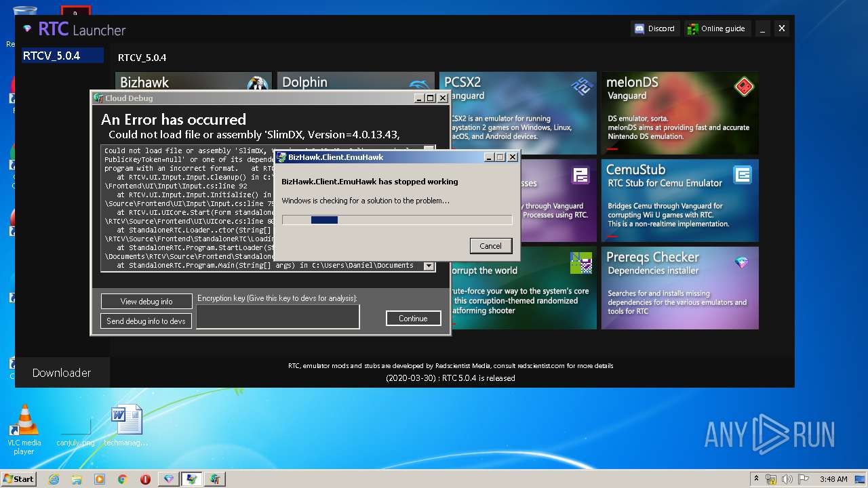Click the An Error has occurred heading
This screenshot has width=868, height=488.
click(174, 120)
